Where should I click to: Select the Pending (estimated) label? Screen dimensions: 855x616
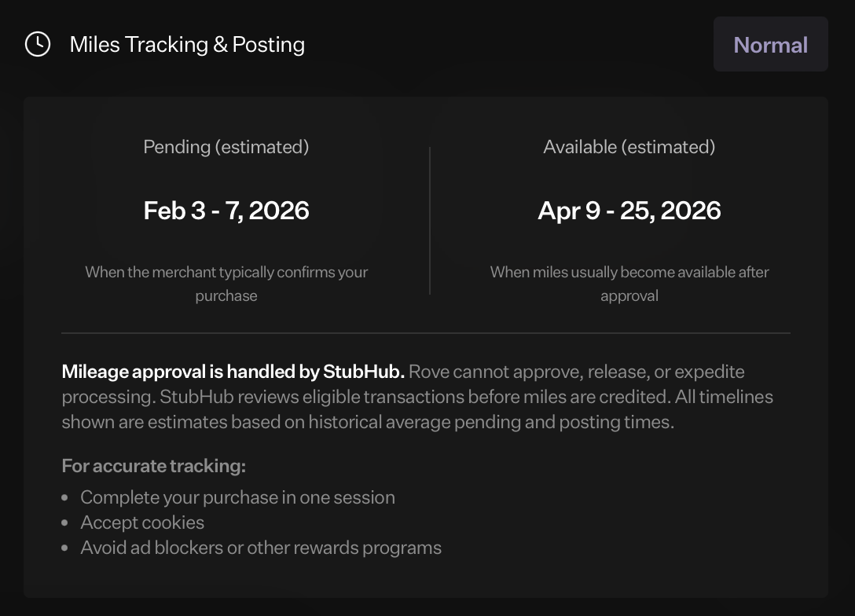pyautogui.click(x=226, y=147)
